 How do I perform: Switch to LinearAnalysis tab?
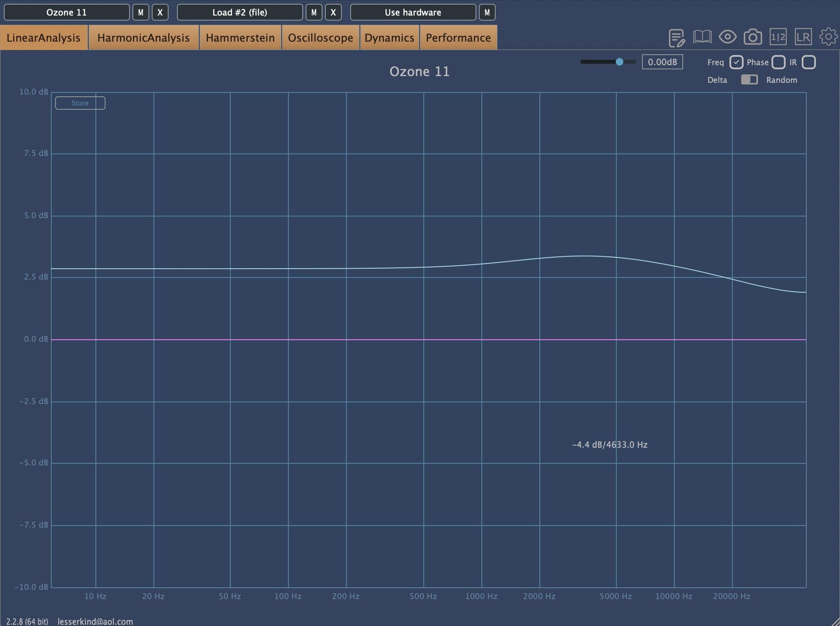coord(44,37)
